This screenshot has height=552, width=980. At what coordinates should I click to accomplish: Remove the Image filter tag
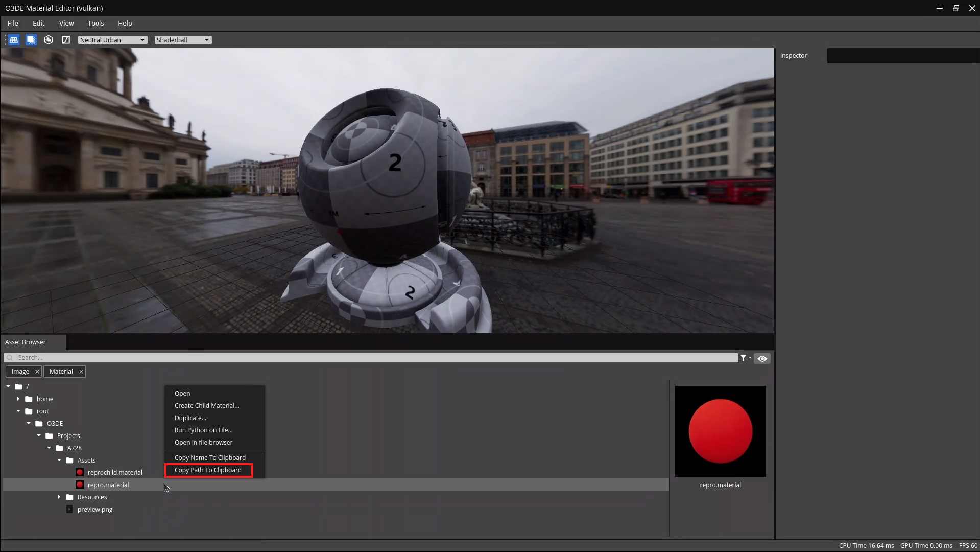click(x=37, y=372)
